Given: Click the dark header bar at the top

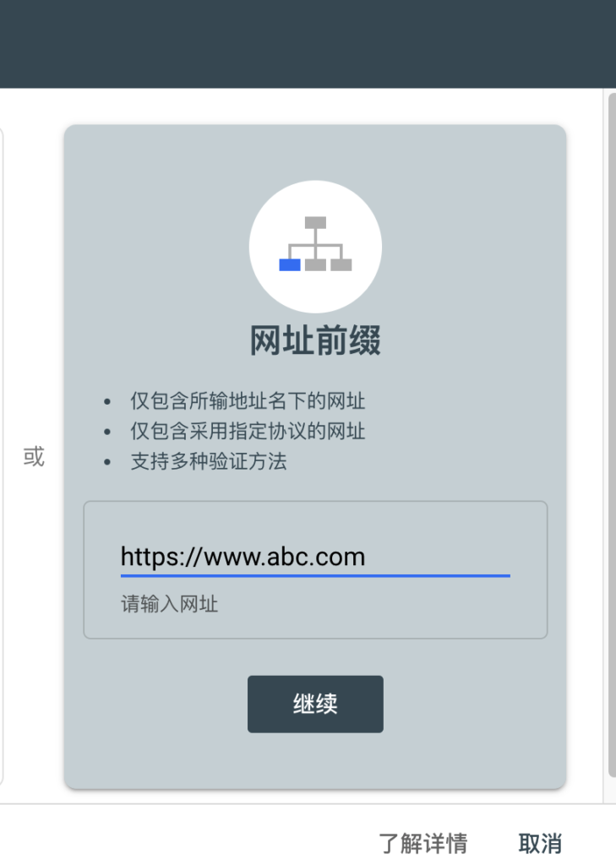Looking at the screenshot, I should 308,44.
